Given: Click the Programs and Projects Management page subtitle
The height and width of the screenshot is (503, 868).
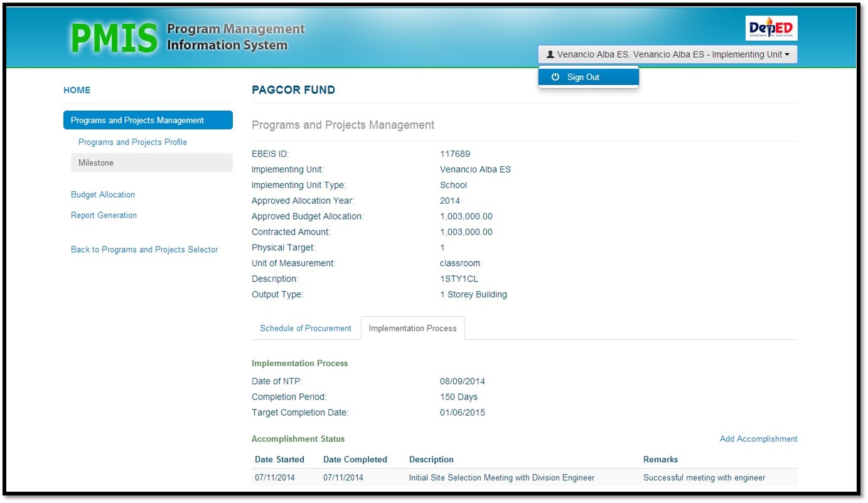Looking at the screenshot, I should coord(343,125).
